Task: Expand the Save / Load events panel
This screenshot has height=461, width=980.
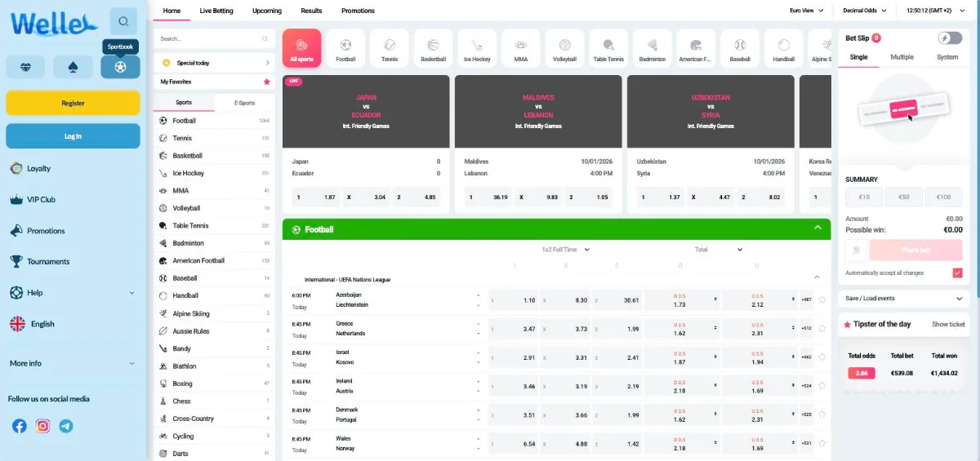Action: click(x=905, y=299)
